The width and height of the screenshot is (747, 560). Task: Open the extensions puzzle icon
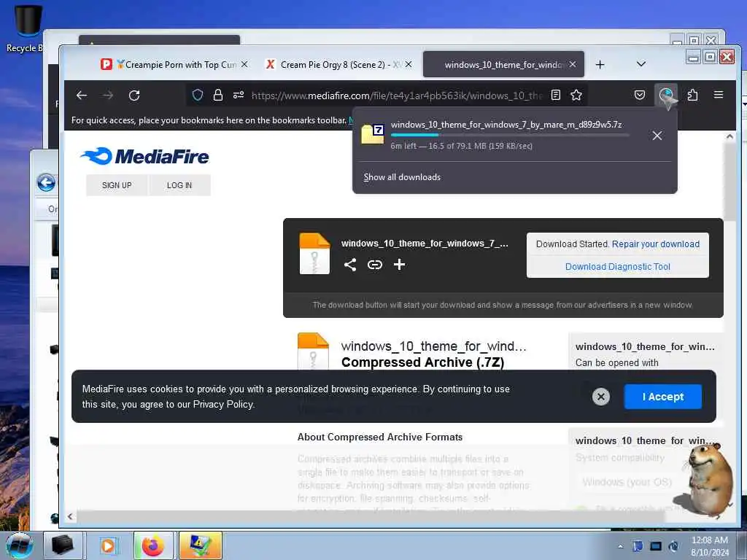coord(693,96)
